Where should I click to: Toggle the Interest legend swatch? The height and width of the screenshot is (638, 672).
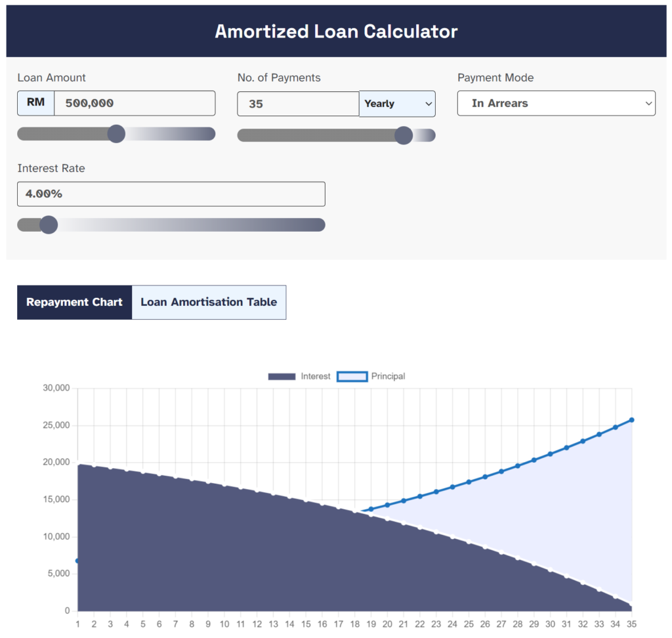282,376
